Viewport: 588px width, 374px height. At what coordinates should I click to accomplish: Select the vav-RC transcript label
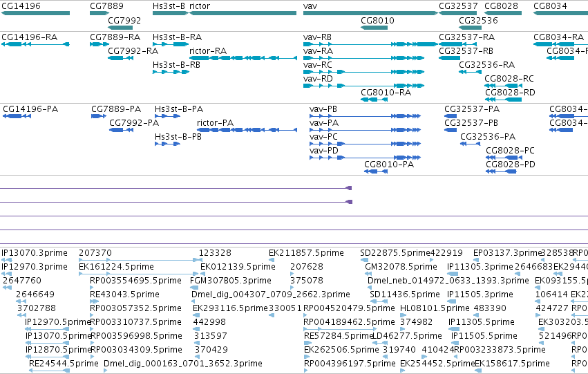(x=318, y=65)
